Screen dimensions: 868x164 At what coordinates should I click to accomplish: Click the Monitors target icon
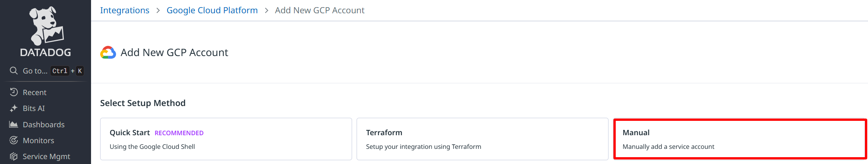pos(14,141)
